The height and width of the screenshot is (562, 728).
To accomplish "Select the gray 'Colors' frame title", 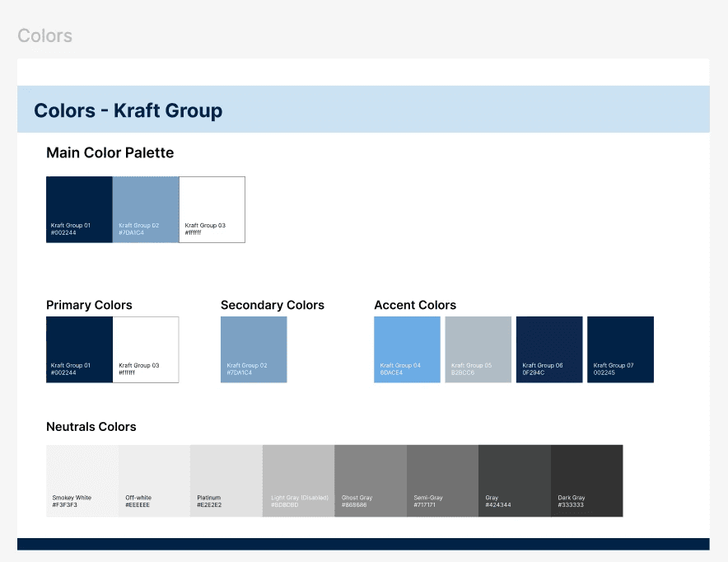I will 45,35.
